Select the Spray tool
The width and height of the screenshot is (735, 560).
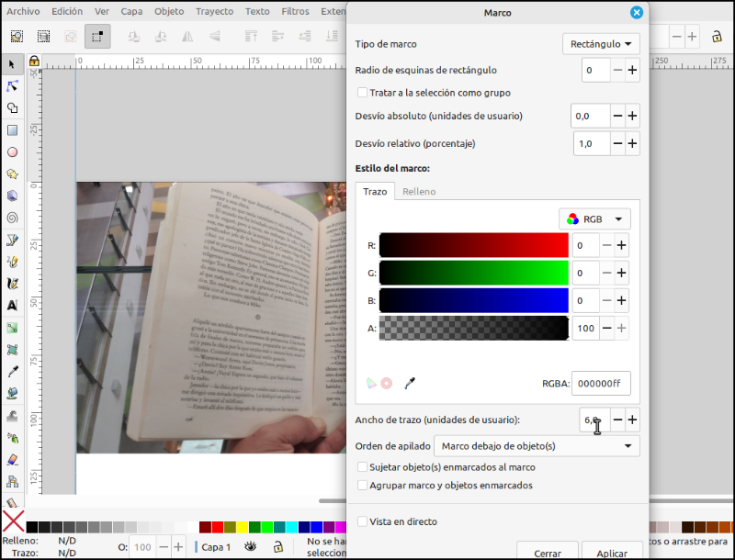point(12,437)
